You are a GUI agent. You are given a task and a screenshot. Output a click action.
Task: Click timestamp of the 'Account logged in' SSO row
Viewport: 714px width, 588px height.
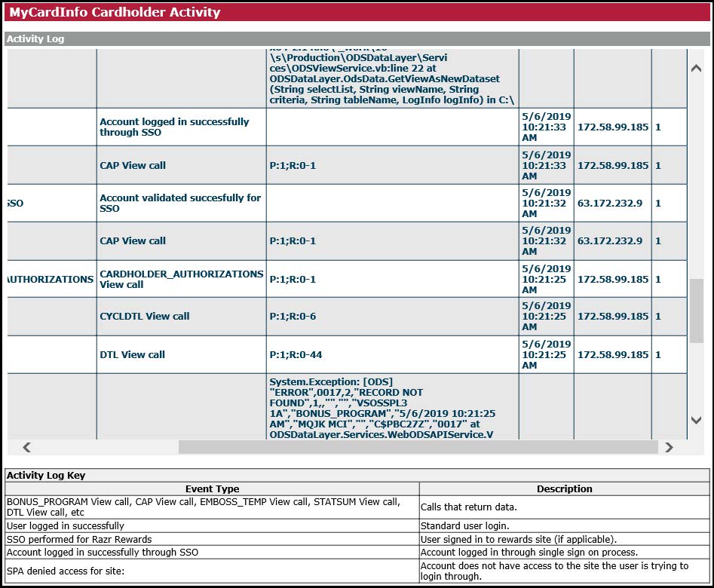click(546, 127)
